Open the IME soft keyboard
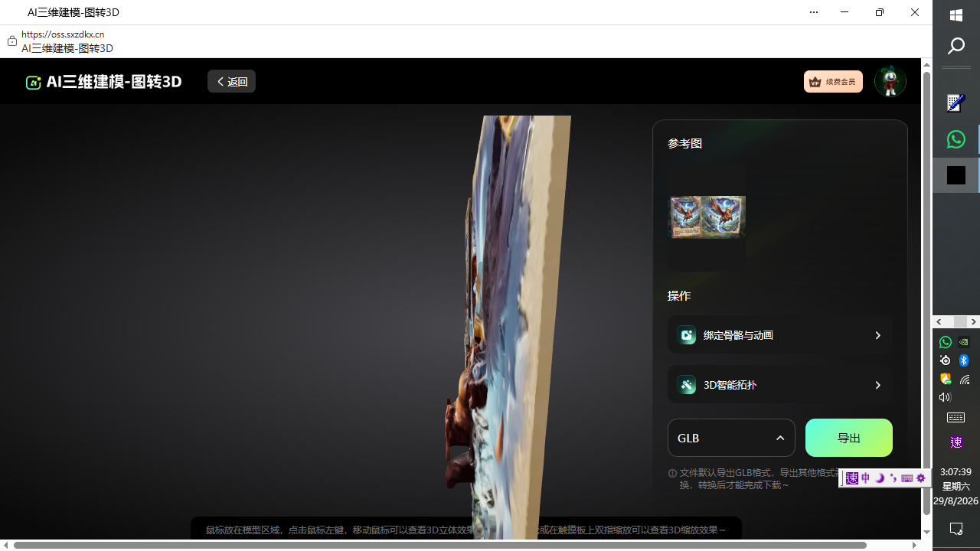This screenshot has width=980, height=551. pos(907,478)
